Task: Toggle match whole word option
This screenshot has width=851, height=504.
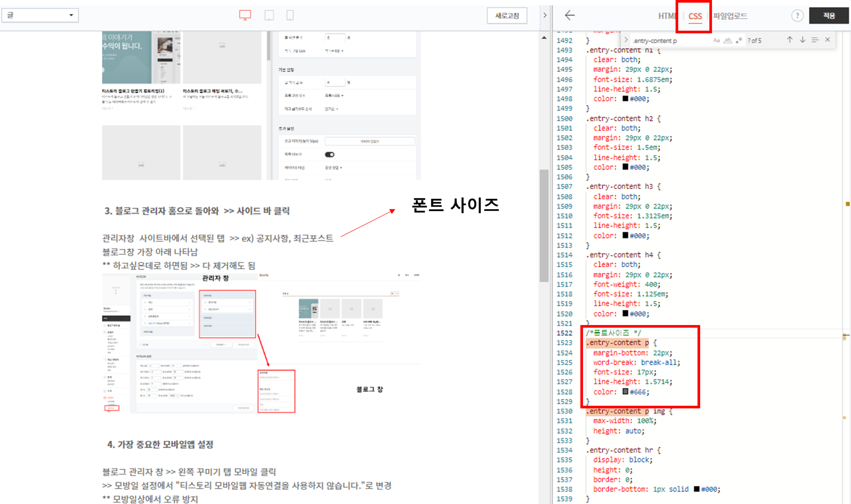Action: (x=728, y=40)
